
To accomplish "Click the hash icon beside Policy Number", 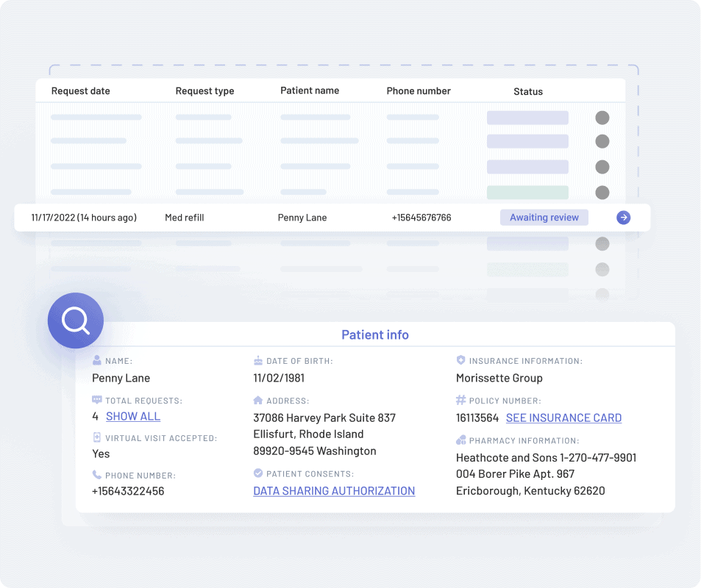I will tap(461, 401).
